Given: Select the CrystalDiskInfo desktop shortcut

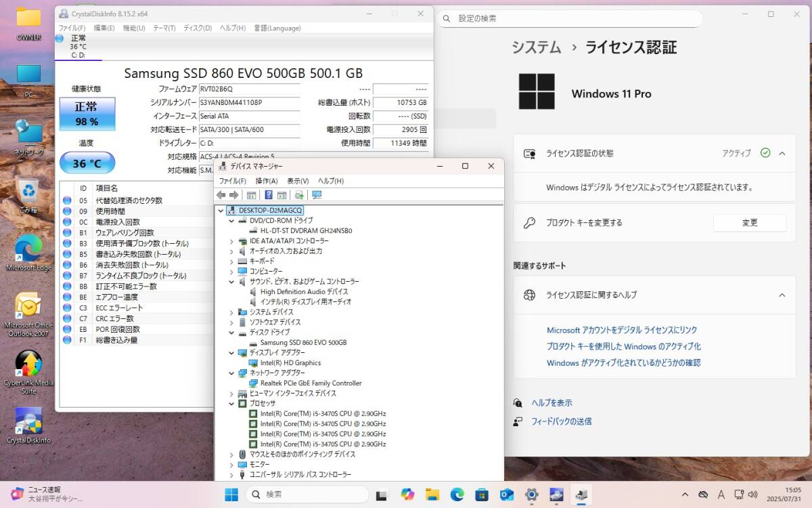Looking at the screenshot, I should (x=28, y=425).
